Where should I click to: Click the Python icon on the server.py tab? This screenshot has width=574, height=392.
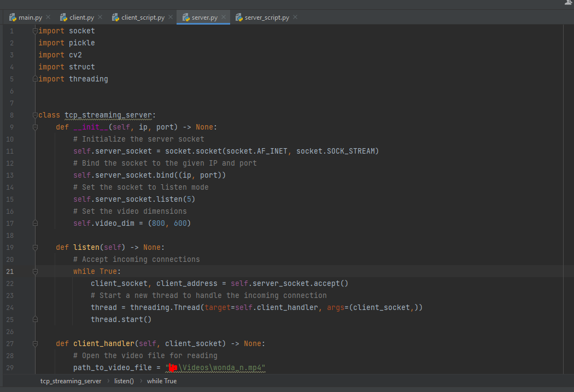186,17
